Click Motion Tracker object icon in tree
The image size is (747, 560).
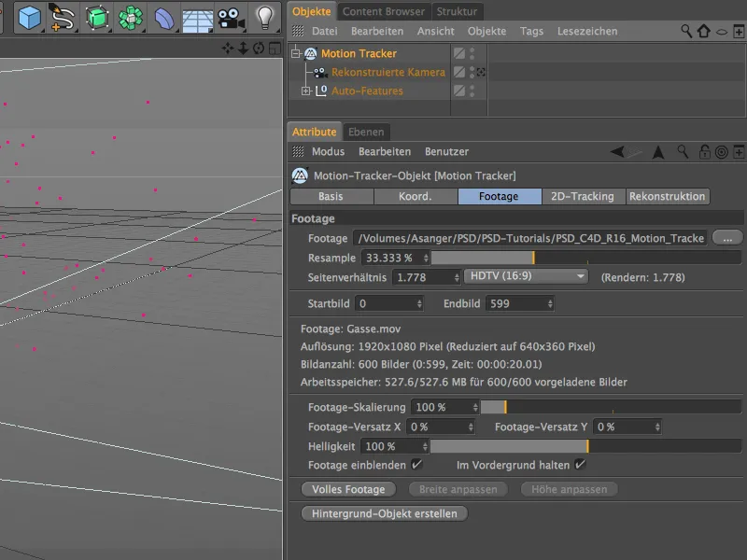click(311, 53)
